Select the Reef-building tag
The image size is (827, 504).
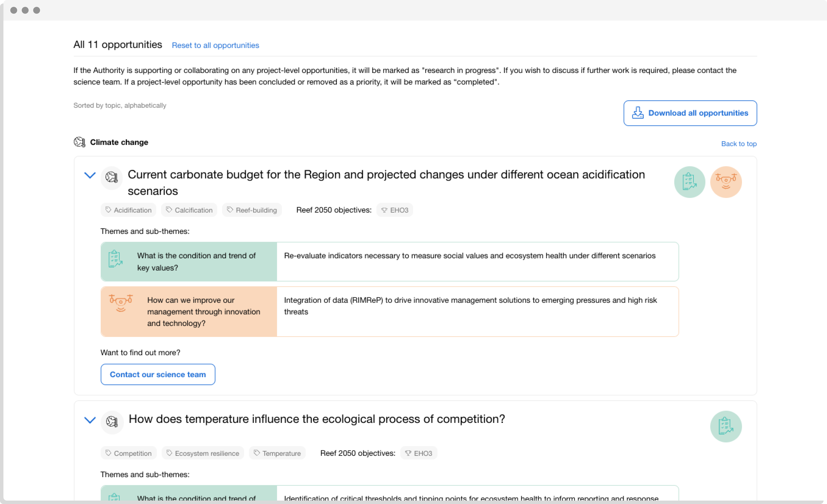(252, 210)
